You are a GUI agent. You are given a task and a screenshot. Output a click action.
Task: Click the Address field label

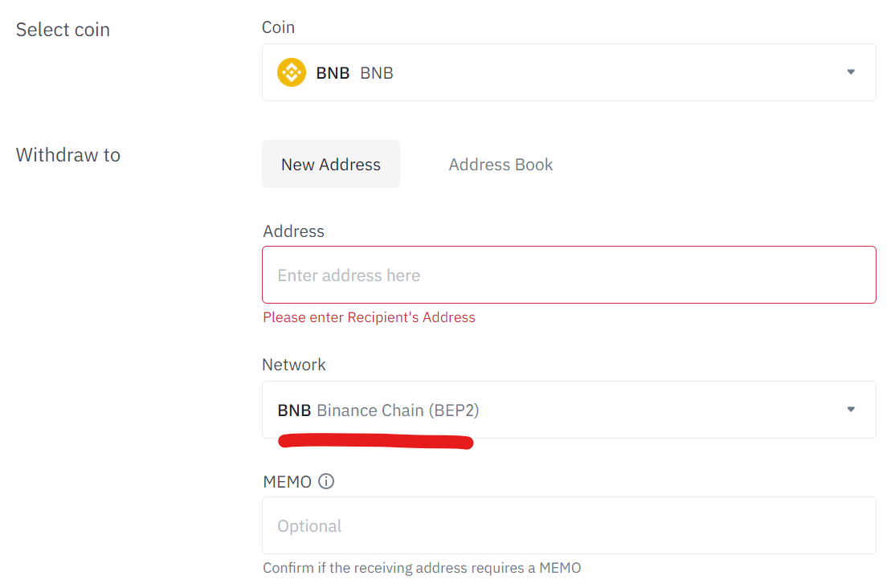[x=293, y=231]
